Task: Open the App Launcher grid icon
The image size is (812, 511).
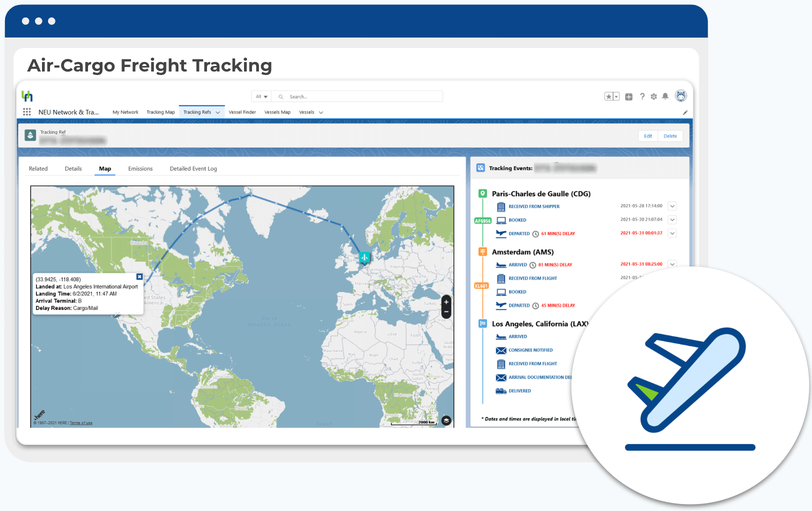Action: (x=27, y=112)
